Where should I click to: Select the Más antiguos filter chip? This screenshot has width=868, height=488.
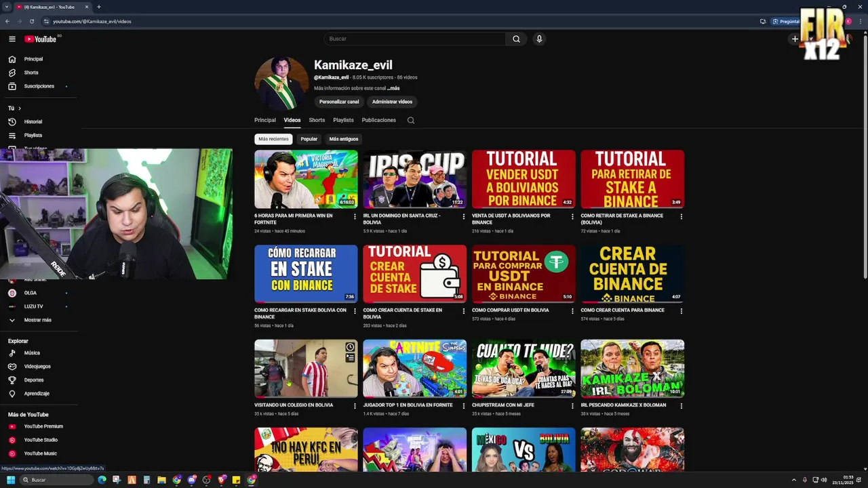coord(344,139)
